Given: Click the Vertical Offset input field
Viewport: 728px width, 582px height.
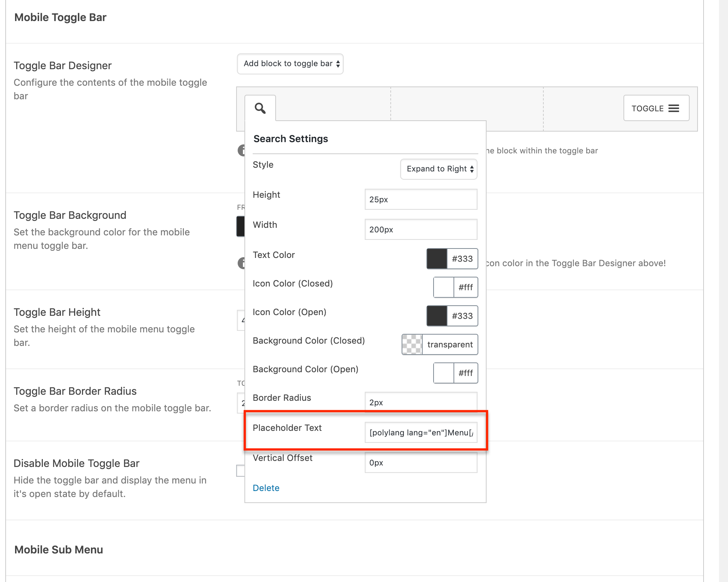Looking at the screenshot, I should (x=421, y=462).
